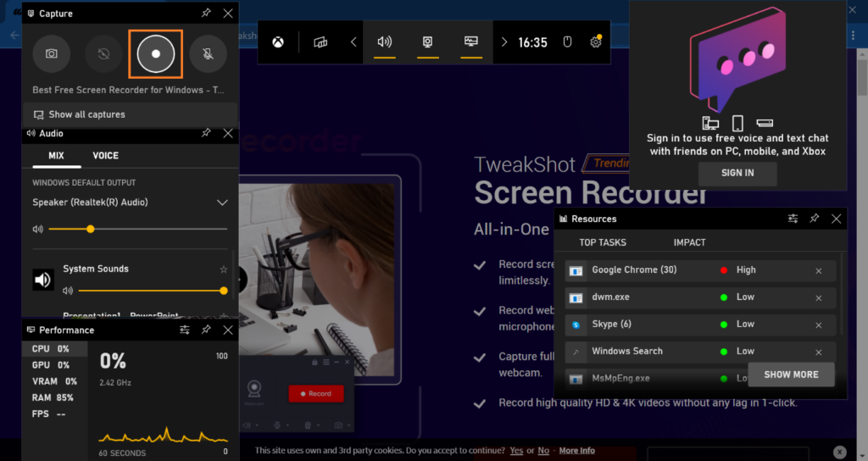
Task: End the Windows Search task
Action: pos(819,352)
